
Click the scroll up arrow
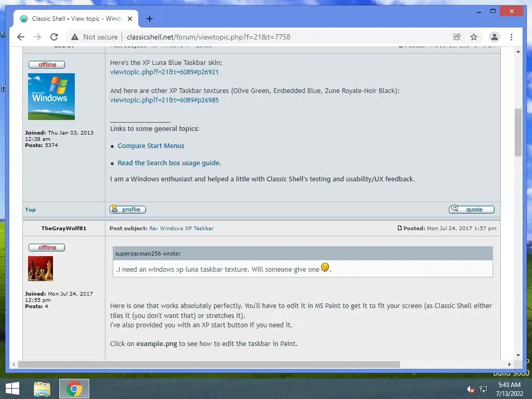[x=518, y=51]
